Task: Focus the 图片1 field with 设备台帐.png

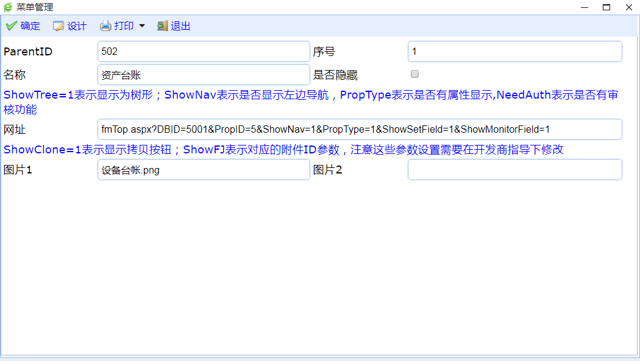Action: tap(204, 170)
